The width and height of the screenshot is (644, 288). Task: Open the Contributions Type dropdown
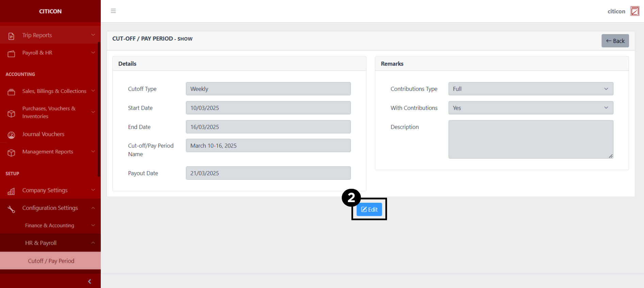[x=530, y=89]
